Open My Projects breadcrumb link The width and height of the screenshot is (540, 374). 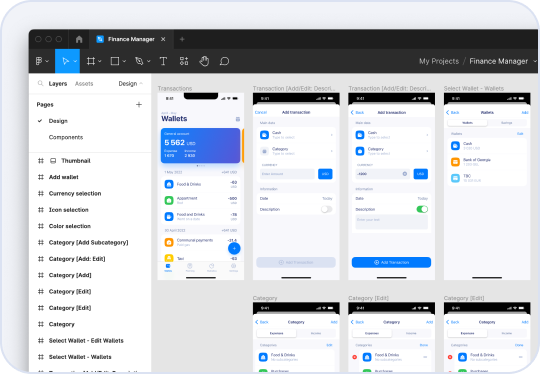coord(439,61)
